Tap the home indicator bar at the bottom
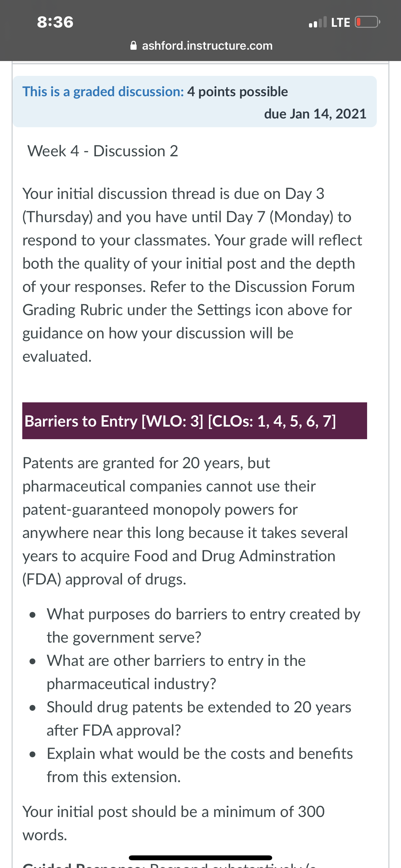This screenshot has width=401, height=868. coord(200,857)
